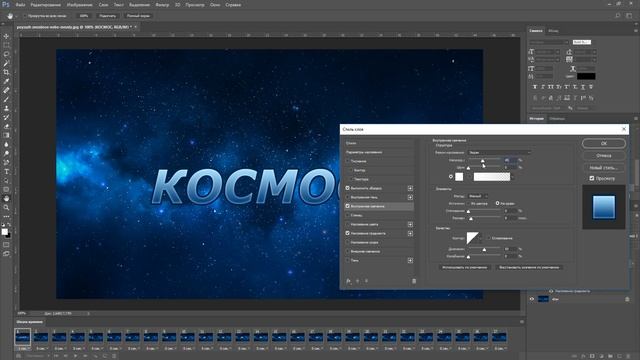Select the solid color glow radio button
Viewport: 640px width, 360px height.
[x=451, y=177]
